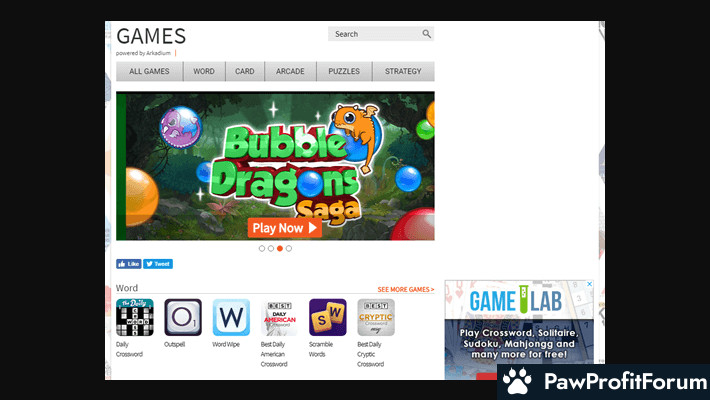Image resolution: width=710 pixels, height=400 pixels.
Task: Select the fourth carousel slide dot
Action: coord(289,248)
